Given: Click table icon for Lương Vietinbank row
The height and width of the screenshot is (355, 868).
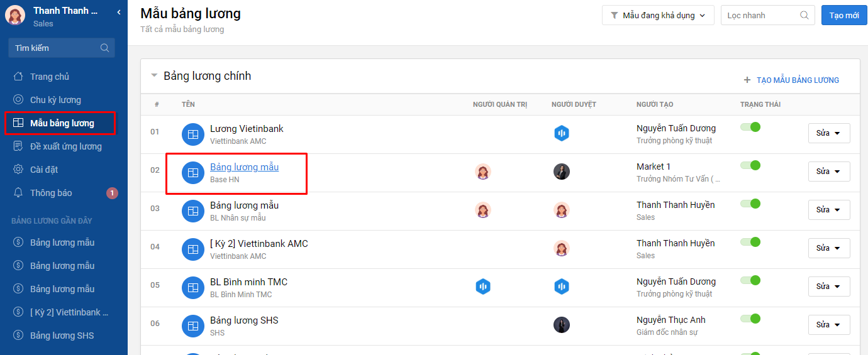Looking at the screenshot, I should click(193, 134).
